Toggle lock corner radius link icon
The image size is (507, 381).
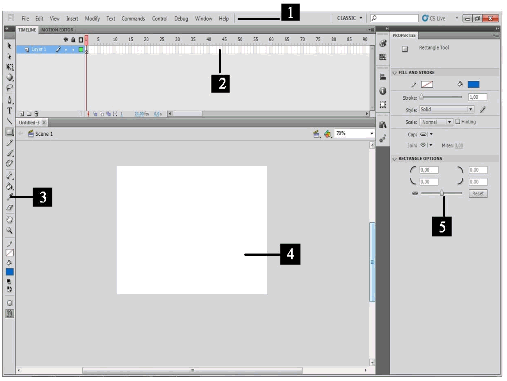(x=415, y=193)
